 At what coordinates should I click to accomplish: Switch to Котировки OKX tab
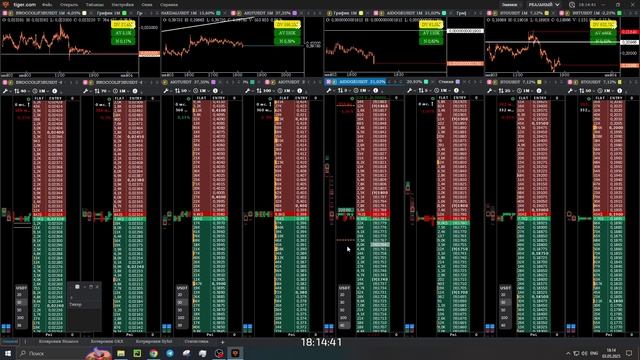(x=107, y=342)
